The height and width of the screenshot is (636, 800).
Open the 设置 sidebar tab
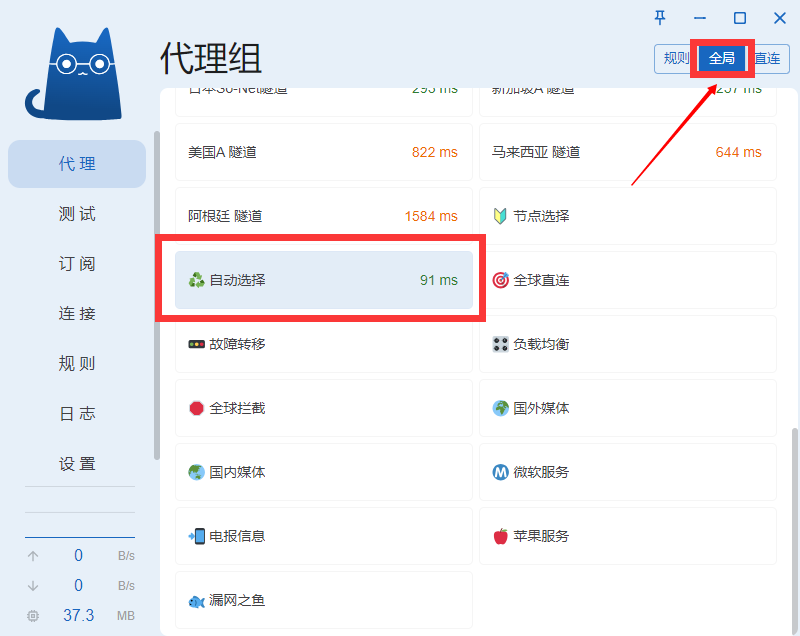(77, 464)
